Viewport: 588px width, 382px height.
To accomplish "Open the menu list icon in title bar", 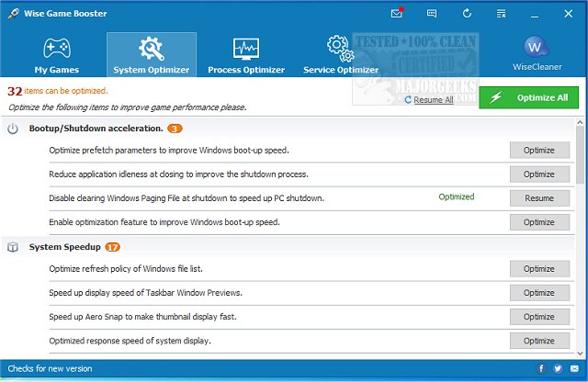I will (501, 14).
